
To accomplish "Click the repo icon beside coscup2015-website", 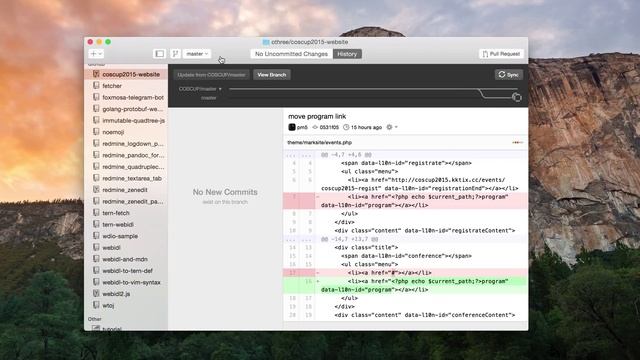I will tap(96, 74).
